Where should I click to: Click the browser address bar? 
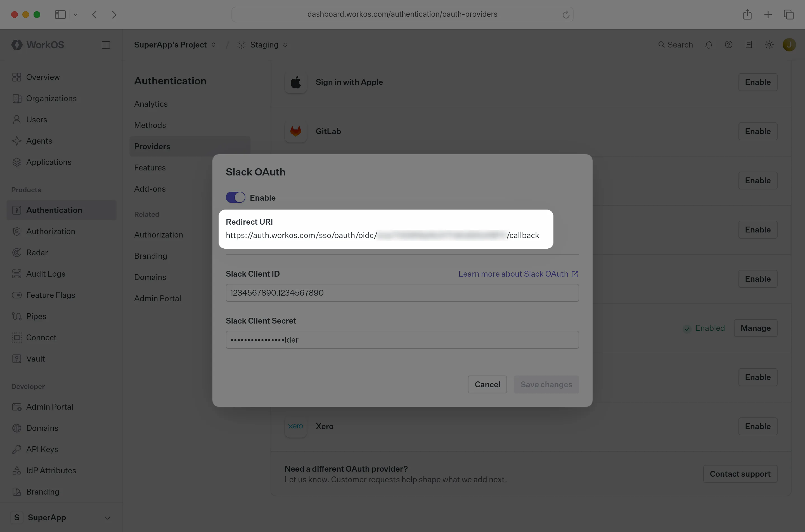402,14
